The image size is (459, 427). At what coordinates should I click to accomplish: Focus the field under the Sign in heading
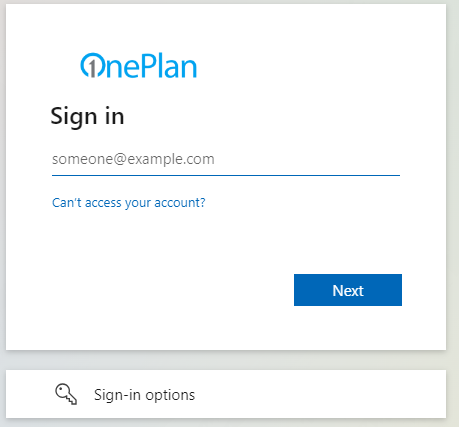(226, 161)
